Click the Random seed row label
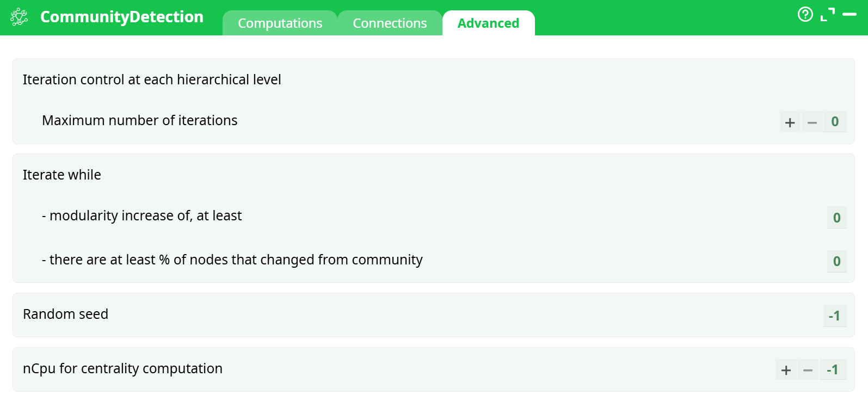The height and width of the screenshot is (395, 868). (x=65, y=314)
